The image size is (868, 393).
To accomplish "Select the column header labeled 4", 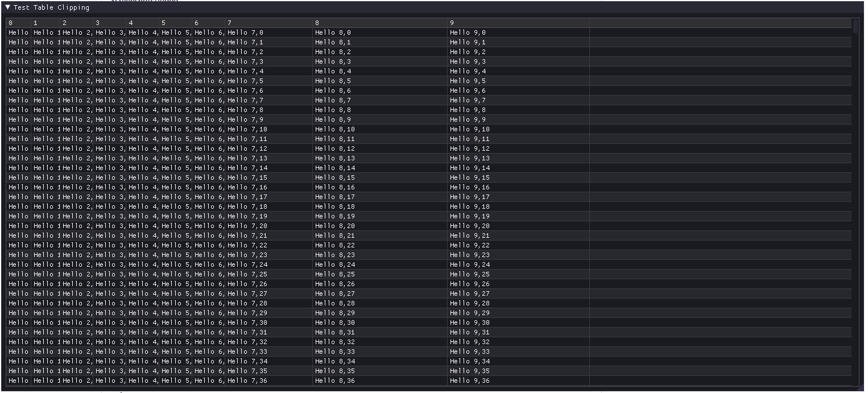I will (x=141, y=23).
